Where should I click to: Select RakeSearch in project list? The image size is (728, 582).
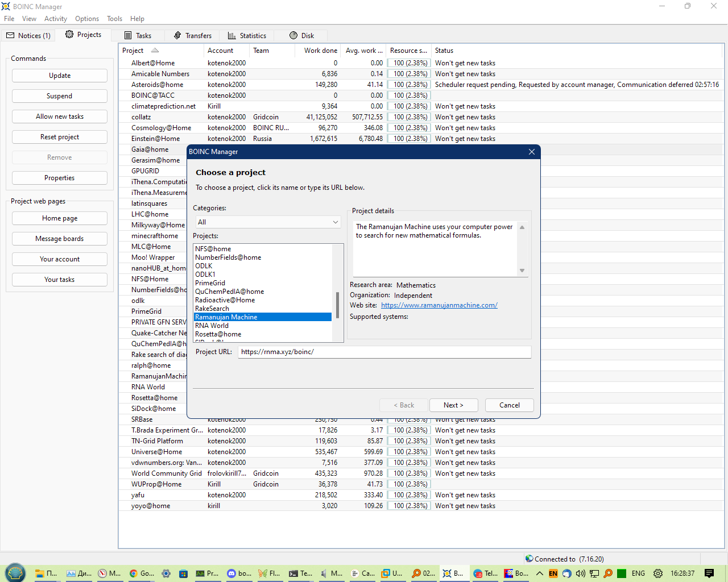262,309
